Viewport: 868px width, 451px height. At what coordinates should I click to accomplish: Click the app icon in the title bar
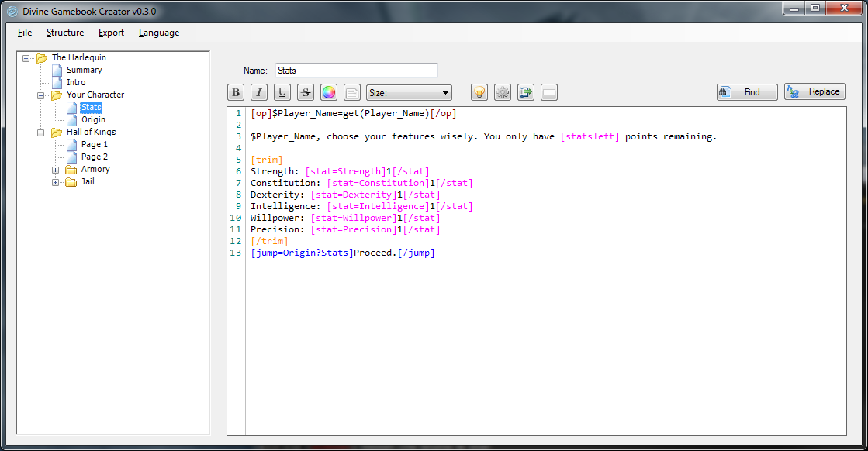[12, 11]
